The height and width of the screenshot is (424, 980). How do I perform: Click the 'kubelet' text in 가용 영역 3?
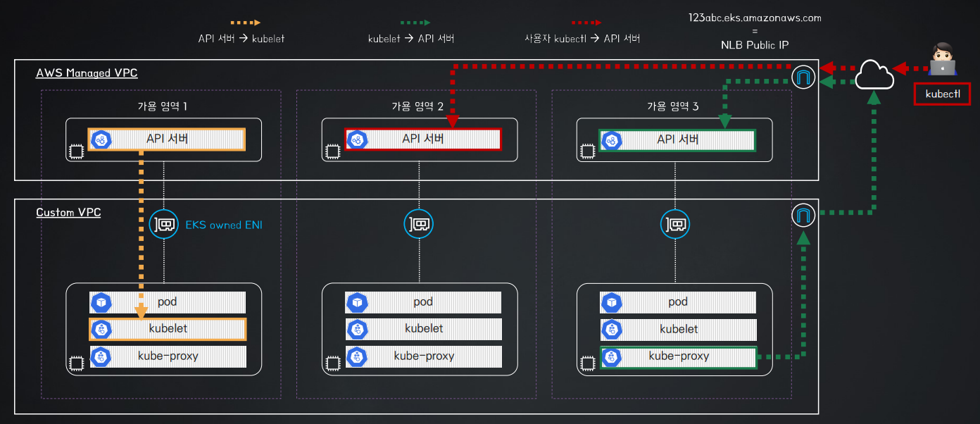tap(679, 328)
